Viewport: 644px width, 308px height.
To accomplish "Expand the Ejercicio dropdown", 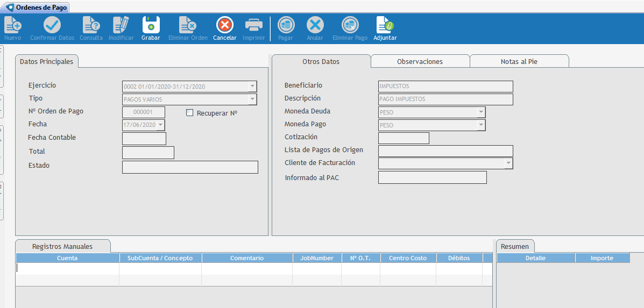I will [x=252, y=87].
